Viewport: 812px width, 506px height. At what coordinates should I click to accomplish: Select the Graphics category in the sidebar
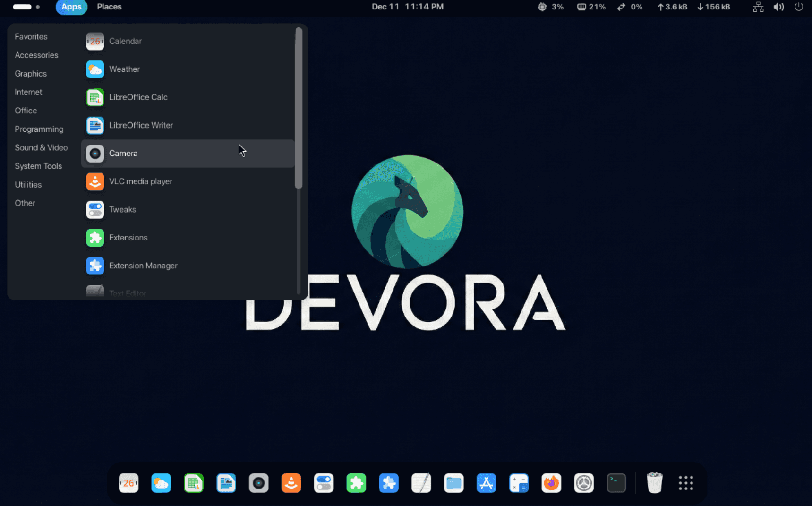pyautogui.click(x=31, y=73)
